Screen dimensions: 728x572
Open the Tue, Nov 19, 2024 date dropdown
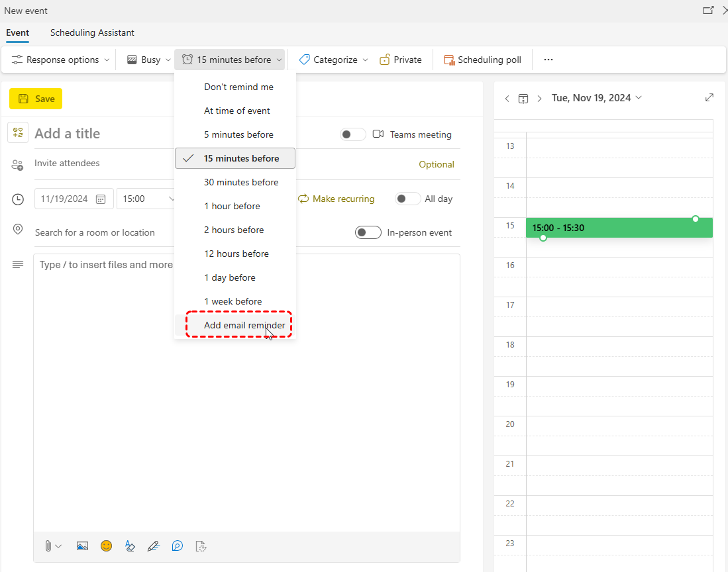tap(596, 98)
